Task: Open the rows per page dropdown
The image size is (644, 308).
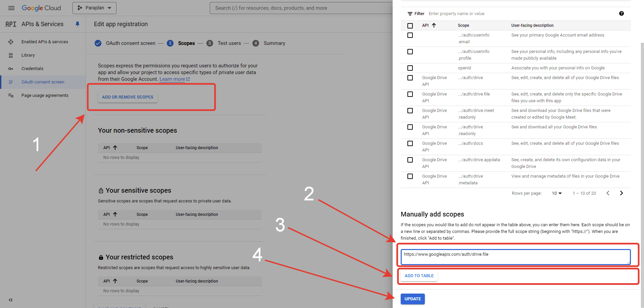Action: tap(556, 193)
